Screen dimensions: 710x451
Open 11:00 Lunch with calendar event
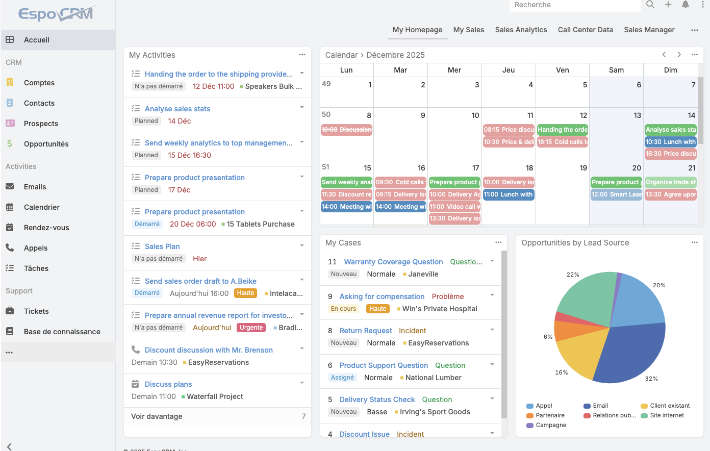point(509,195)
